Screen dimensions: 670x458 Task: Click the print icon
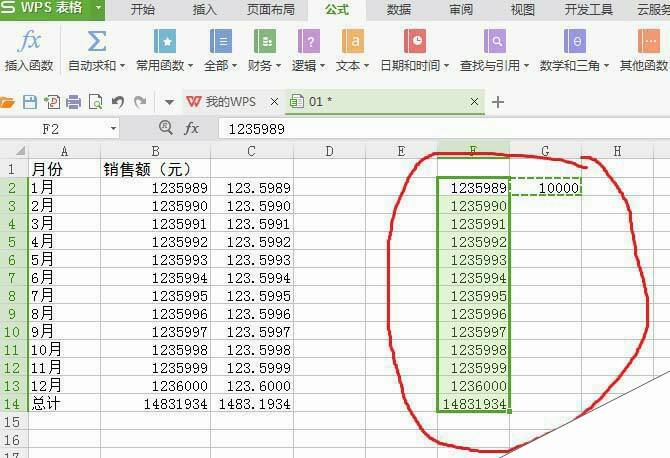click(x=73, y=102)
